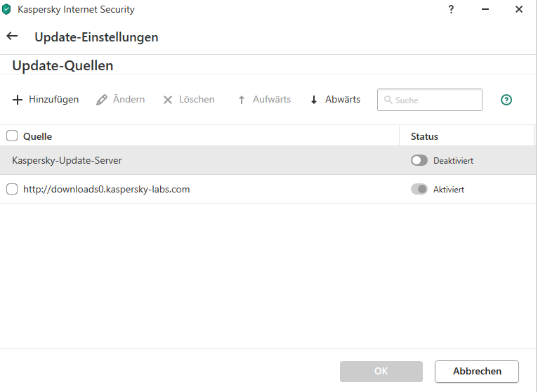This screenshot has height=392, width=538.
Task: Click the Abbrechen button
Action: point(477,372)
